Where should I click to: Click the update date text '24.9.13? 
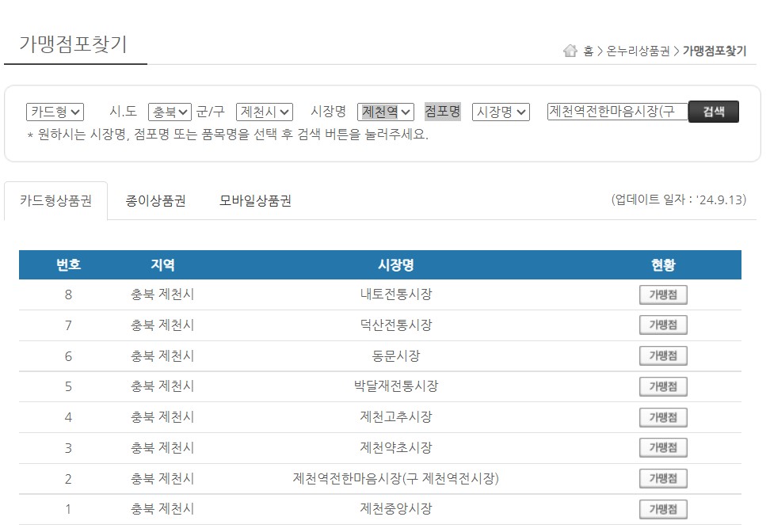coord(679,199)
